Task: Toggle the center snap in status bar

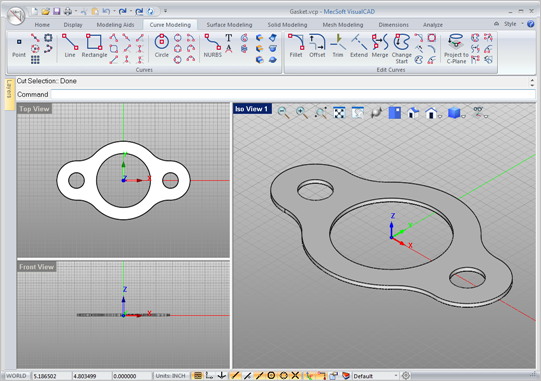Action: (x=271, y=375)
